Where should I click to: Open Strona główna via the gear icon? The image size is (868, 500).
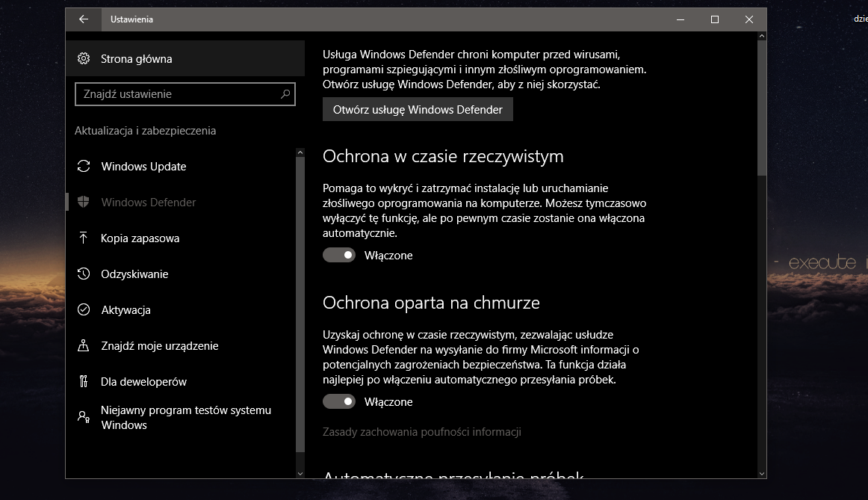[x=84, y=58]
